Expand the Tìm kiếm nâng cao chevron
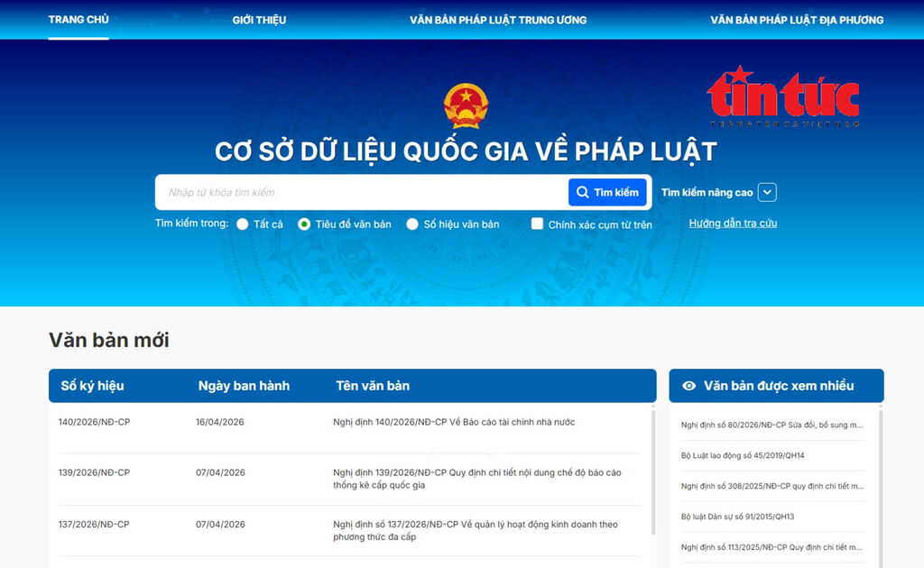 tap(767, 192)
